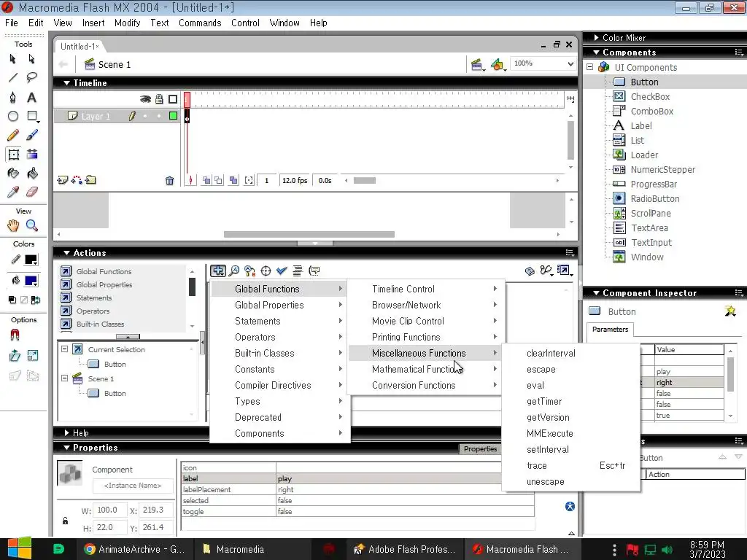The width and height of the screenshot is (747, 560).
Task: Expand the Color Mixer panel
Action: click(596, 38)
